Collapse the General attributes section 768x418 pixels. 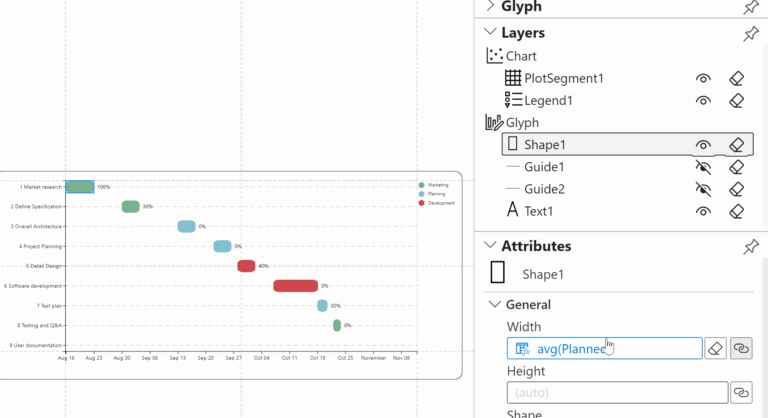coord(494,305)
